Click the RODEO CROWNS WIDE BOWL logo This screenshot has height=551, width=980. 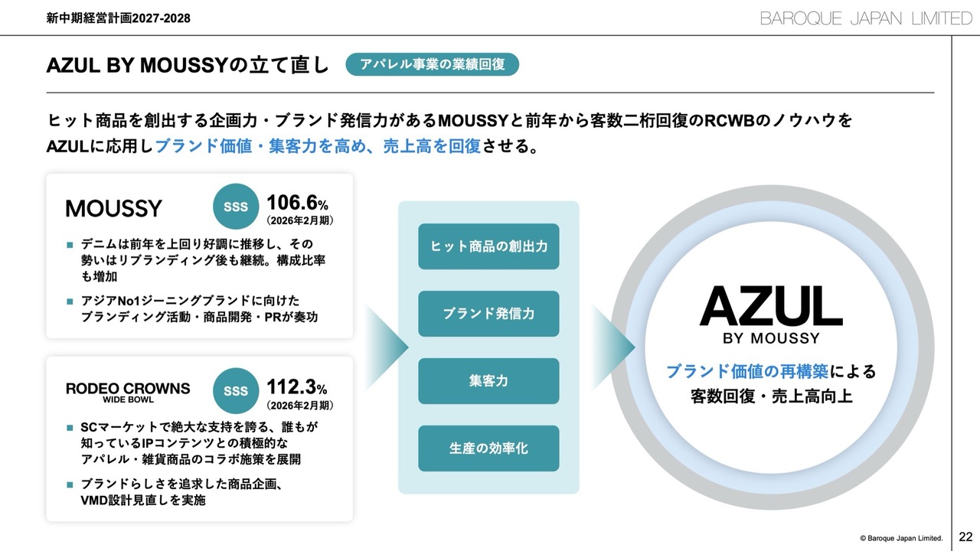click(x=128, y=391)
